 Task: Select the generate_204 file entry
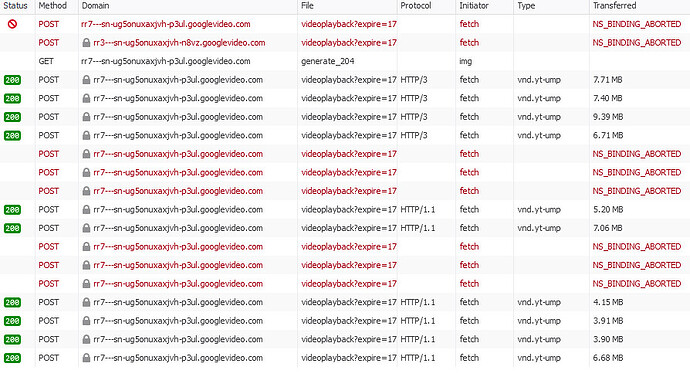pyautogui.click(x=328, y=61)
